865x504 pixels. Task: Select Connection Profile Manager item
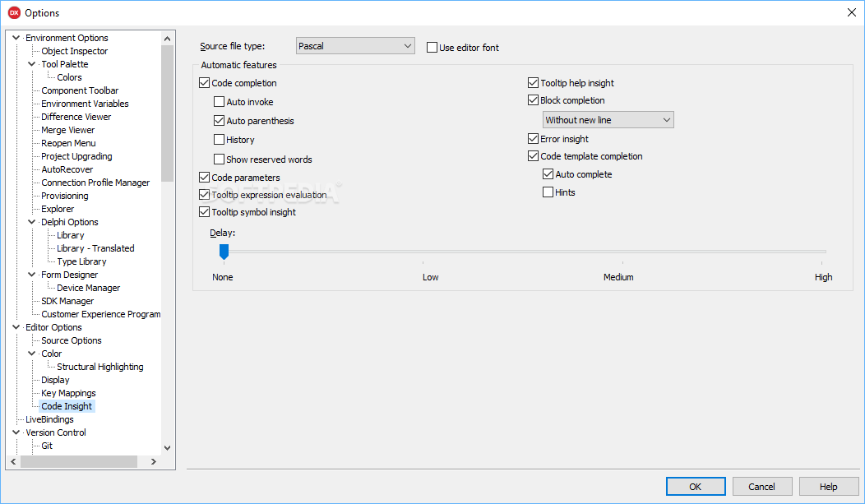tap(95, 183)
